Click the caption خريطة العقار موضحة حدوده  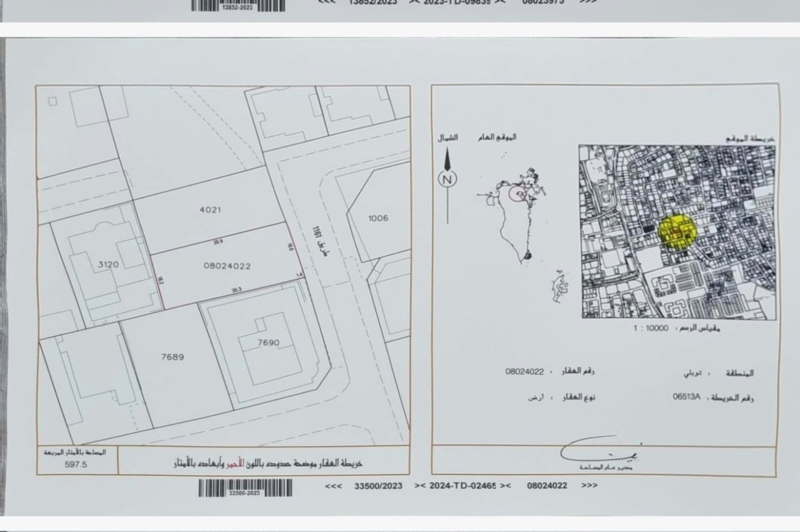267,463
